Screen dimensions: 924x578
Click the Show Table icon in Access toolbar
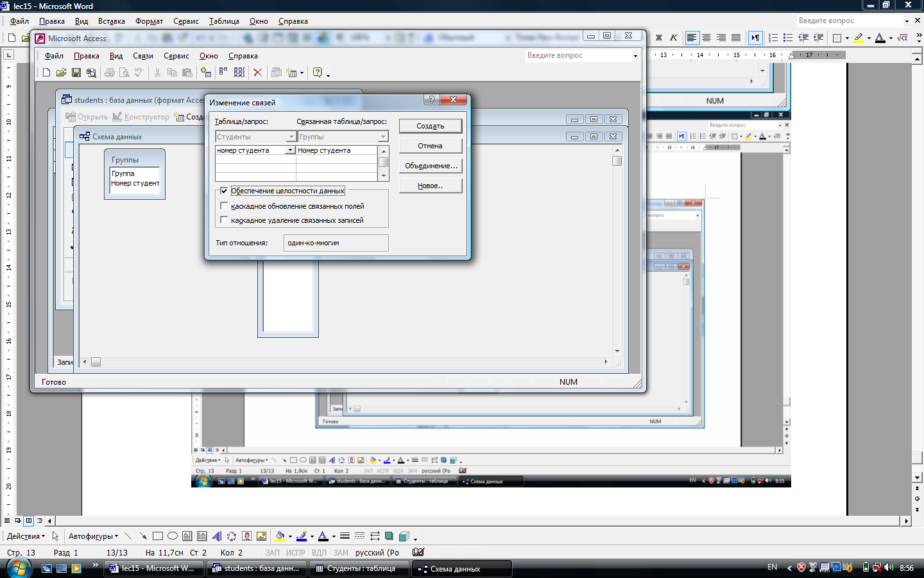206,73
